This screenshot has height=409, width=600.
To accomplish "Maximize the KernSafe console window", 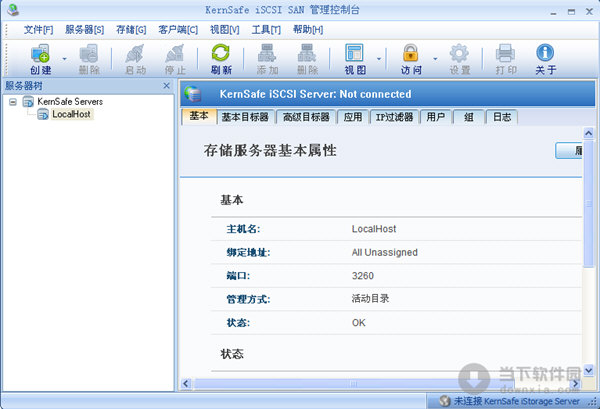I will [x=571, y=12].
